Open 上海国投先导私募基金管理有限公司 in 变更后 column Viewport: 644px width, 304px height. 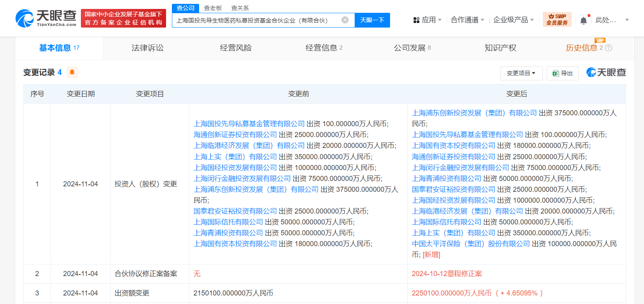467,135
